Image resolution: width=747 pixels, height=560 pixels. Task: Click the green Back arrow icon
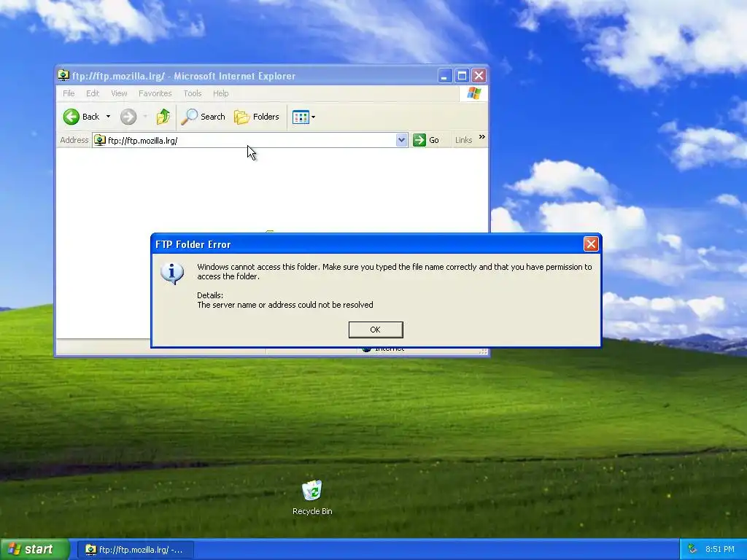[71, 117]
